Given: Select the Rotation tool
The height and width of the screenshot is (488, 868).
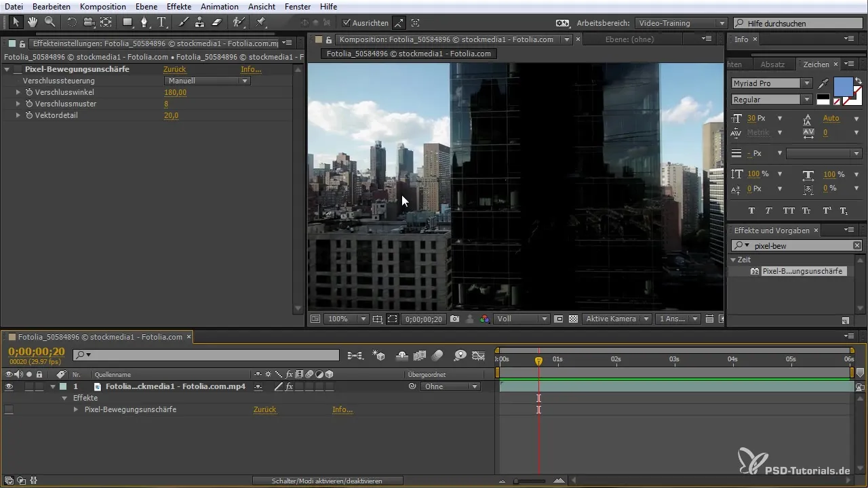Looking at the screenshot, I should 71,22.
